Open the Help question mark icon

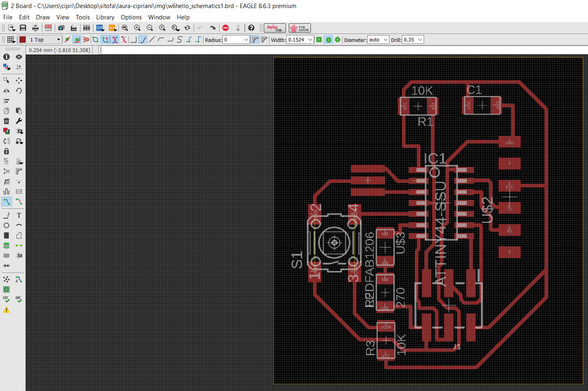[251, 28]
